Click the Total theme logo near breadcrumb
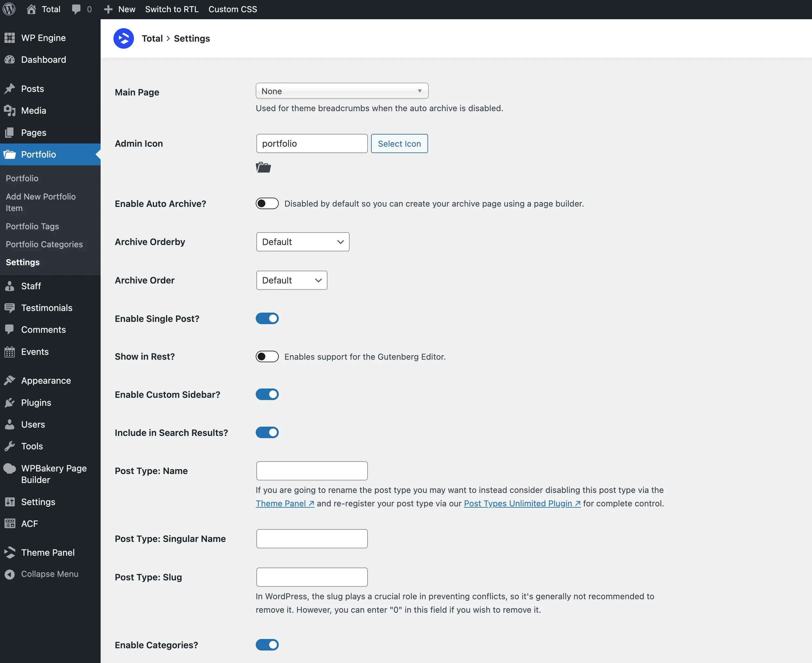 [x=123, y=38]
